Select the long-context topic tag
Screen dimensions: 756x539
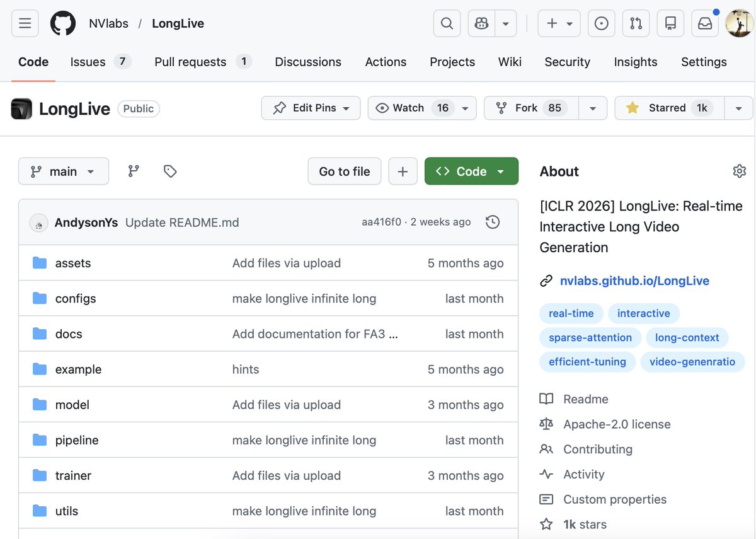[x=687, y=337]
